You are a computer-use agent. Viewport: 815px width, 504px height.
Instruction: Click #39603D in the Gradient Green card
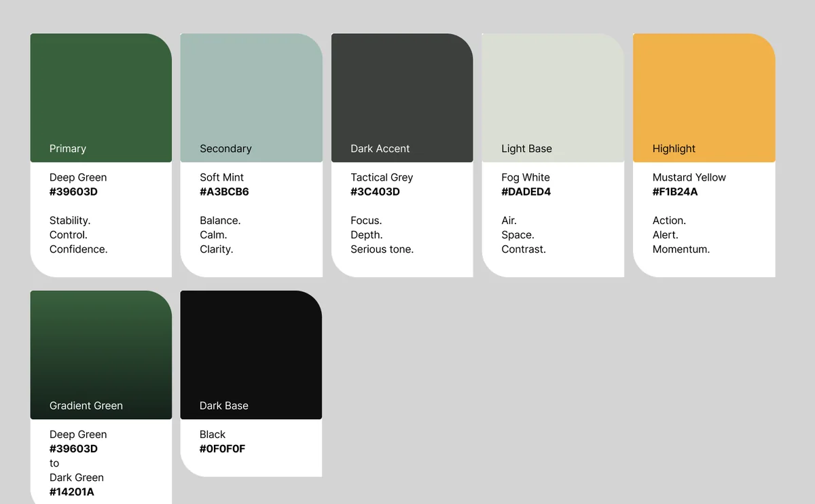pos(73,448)
